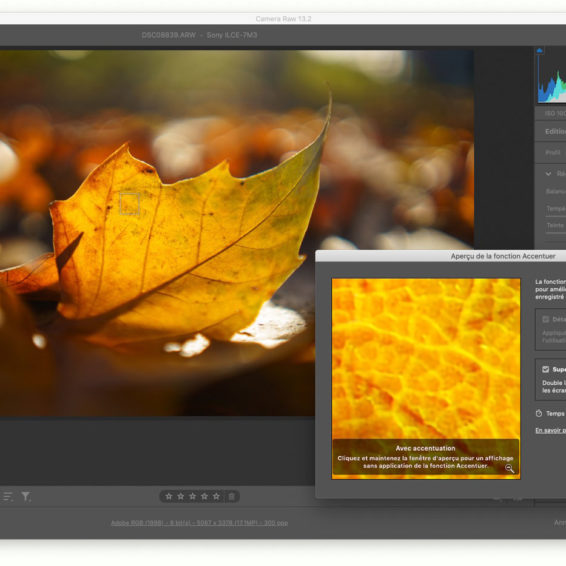Click the second rating star
566x566 pixels.
(180, 496)
